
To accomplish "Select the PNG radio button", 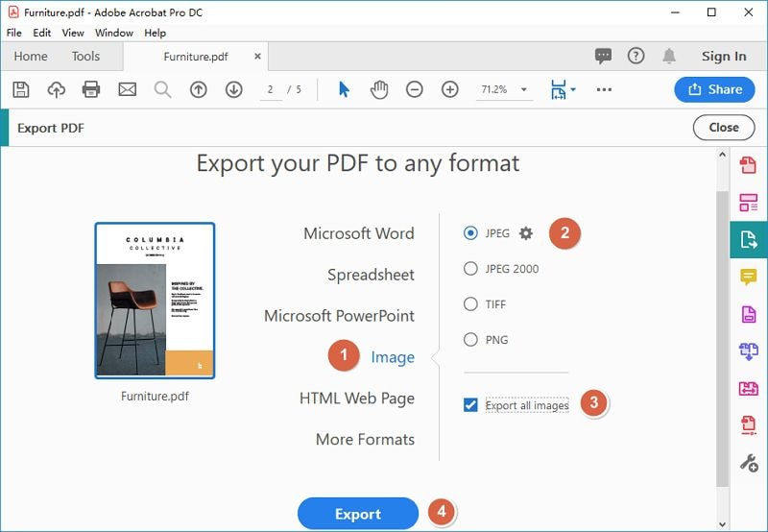I will 470,340.
